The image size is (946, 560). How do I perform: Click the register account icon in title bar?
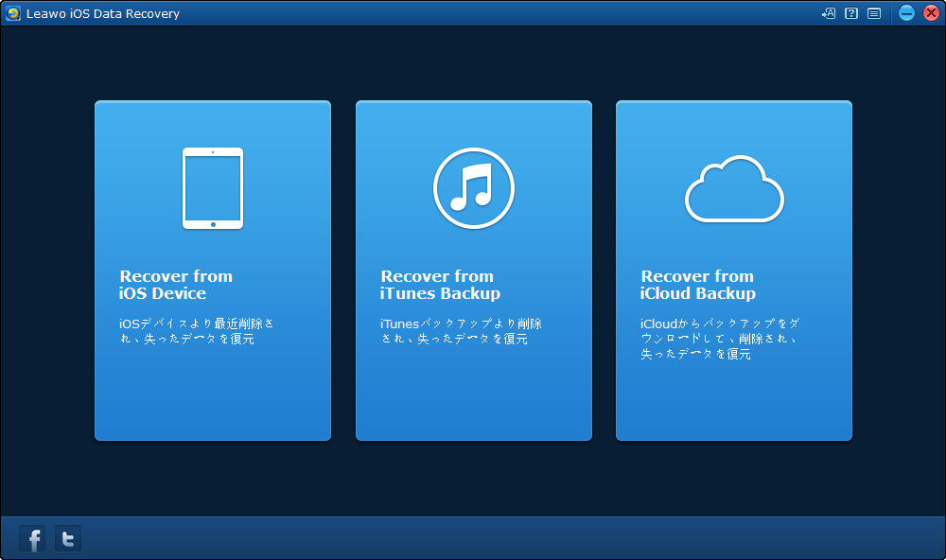coord(829,13)
